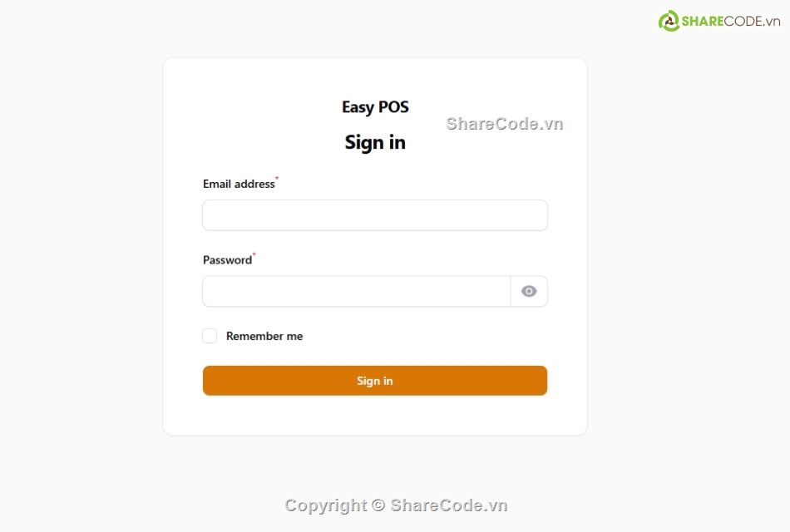Click the © symbol in the footer
Viewport: 790px width, 532px height.
(x=378, y=505)
